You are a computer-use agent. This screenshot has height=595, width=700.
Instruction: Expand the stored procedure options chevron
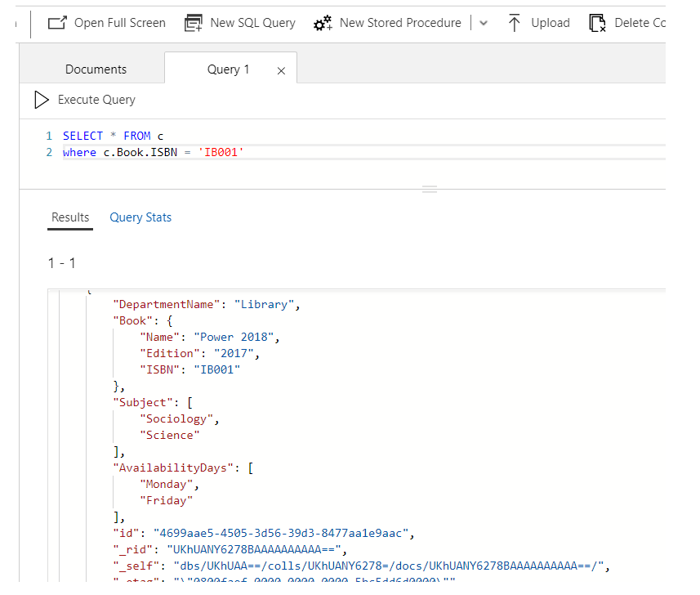483,23
